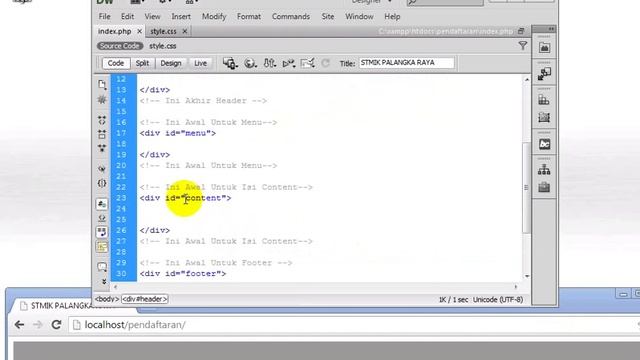Close the style.css document tab
The height and width of the screenshot is (360, 640).
[184, 31]
